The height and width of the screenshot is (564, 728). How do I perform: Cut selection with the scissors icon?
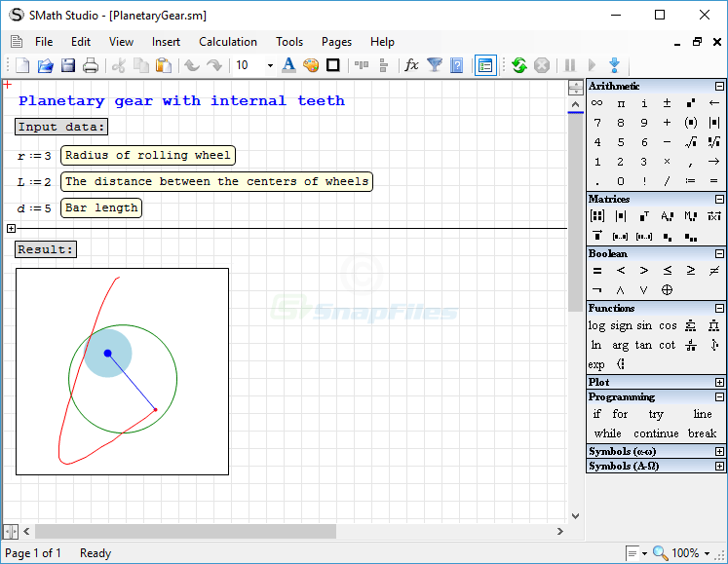click(x=119, y=65)
